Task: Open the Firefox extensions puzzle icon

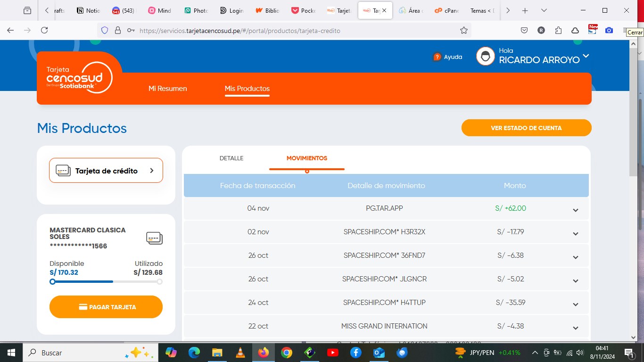Action: point(558,30)
